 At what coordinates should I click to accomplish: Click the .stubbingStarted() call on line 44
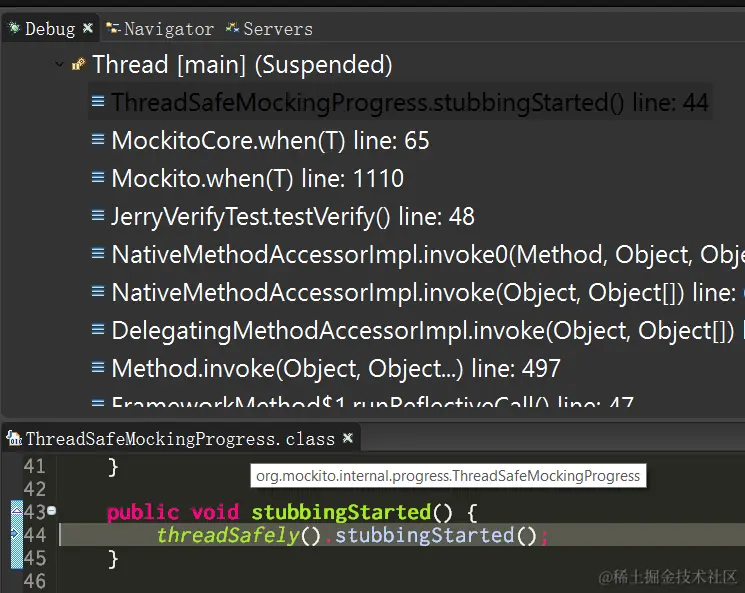432,536
